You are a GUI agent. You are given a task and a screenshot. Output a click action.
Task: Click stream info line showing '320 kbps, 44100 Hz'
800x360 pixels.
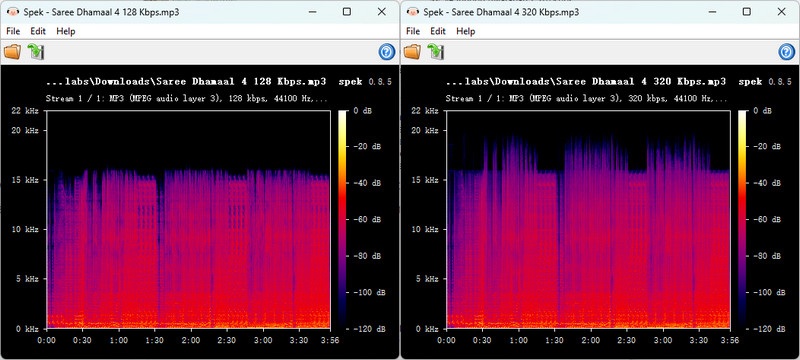coord(587,98)
